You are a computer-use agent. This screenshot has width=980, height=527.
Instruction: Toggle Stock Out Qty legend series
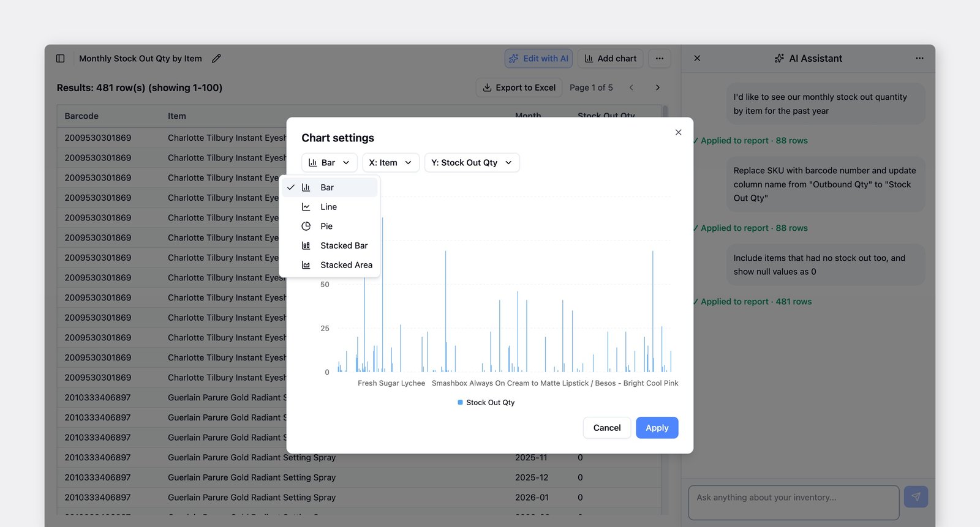tap(486, 402)
